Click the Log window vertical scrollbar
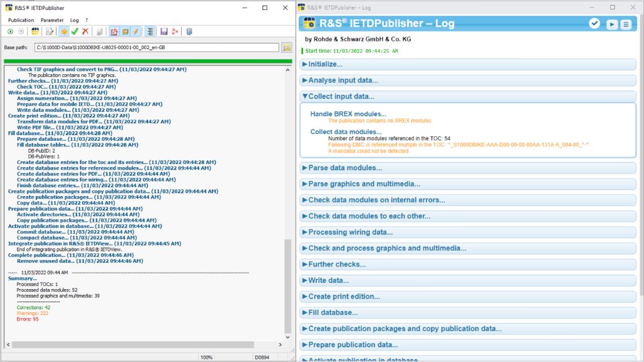The image size is (644, 362). pyautogui.click(x=641, y=154)
